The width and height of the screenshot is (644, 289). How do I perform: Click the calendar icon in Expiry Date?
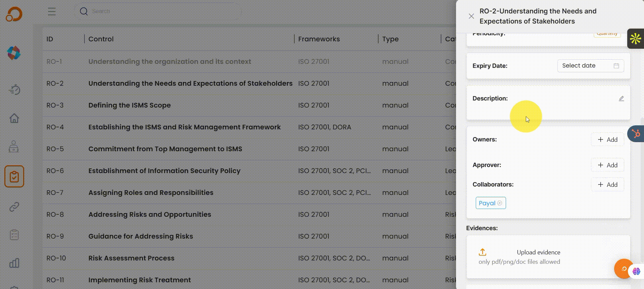point(616,66)
